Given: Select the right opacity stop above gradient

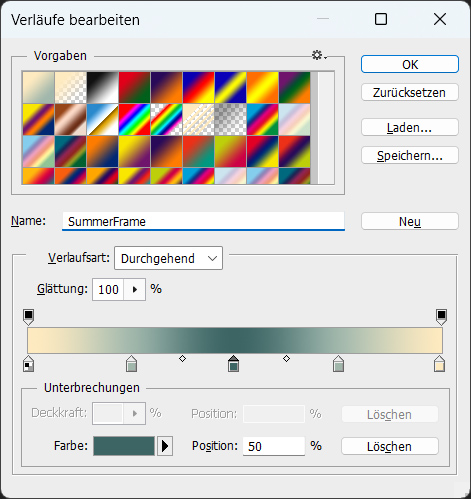Looking at the screenshot, I should tap(441, 317).
